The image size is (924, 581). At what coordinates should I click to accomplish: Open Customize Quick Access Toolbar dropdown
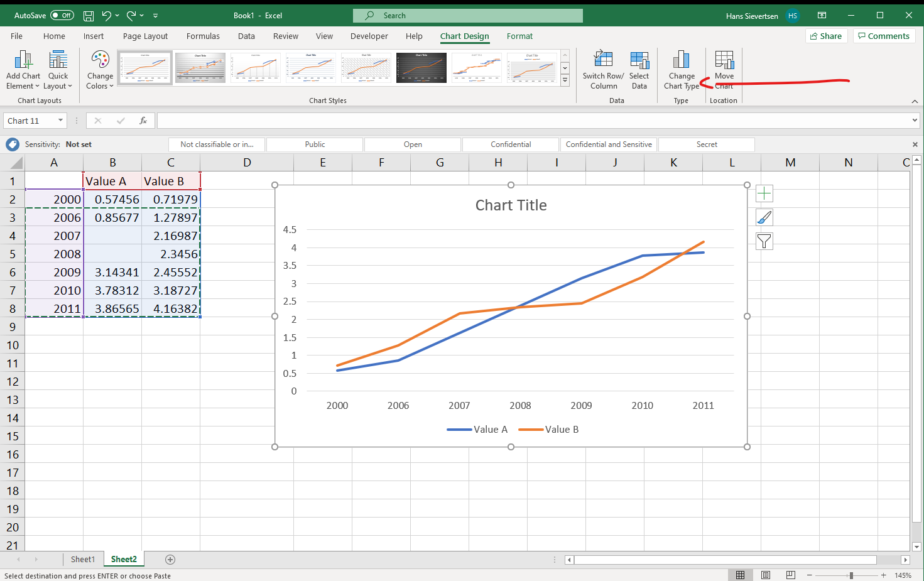click(155, 16)
